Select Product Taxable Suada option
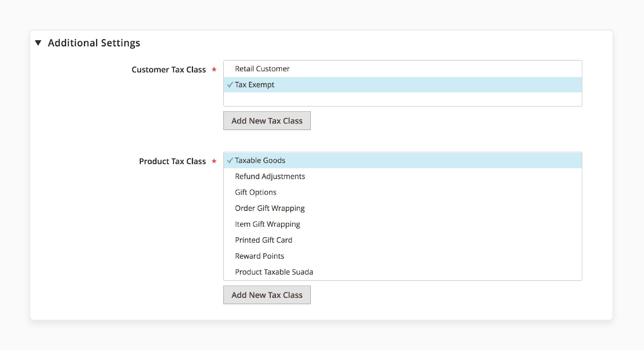 pyautogui.click(x=403, y=272)
